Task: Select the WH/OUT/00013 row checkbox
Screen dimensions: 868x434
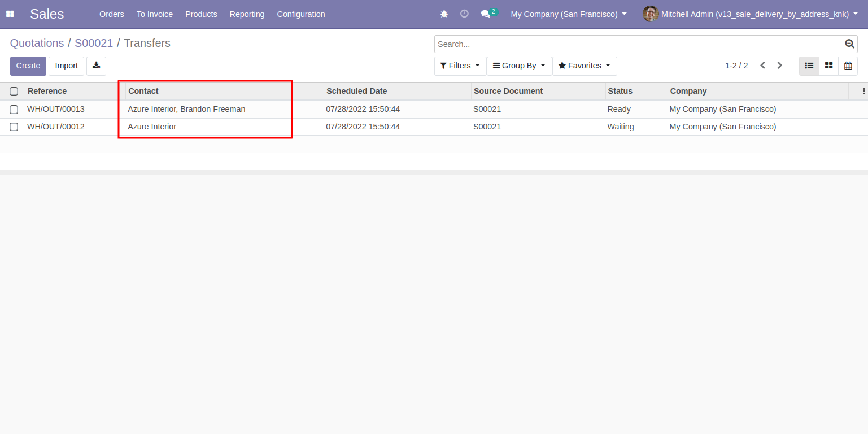Action: [14, 109]
